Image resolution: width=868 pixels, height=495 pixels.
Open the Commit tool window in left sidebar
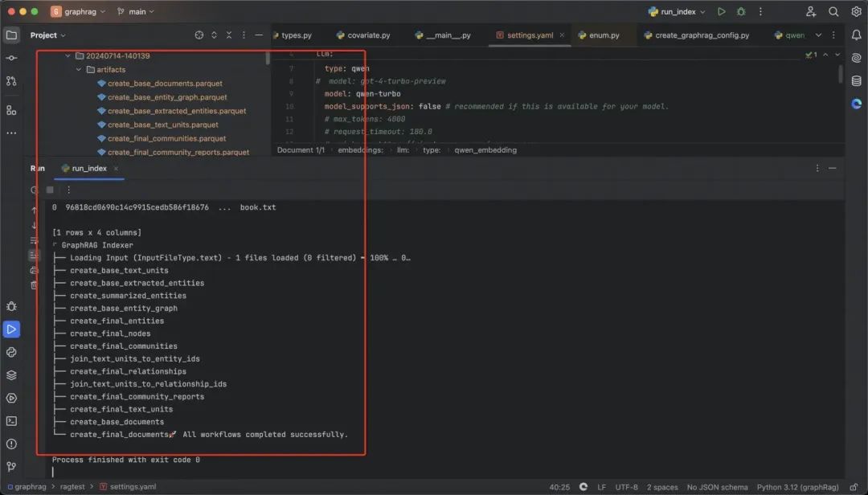point(11,58)
